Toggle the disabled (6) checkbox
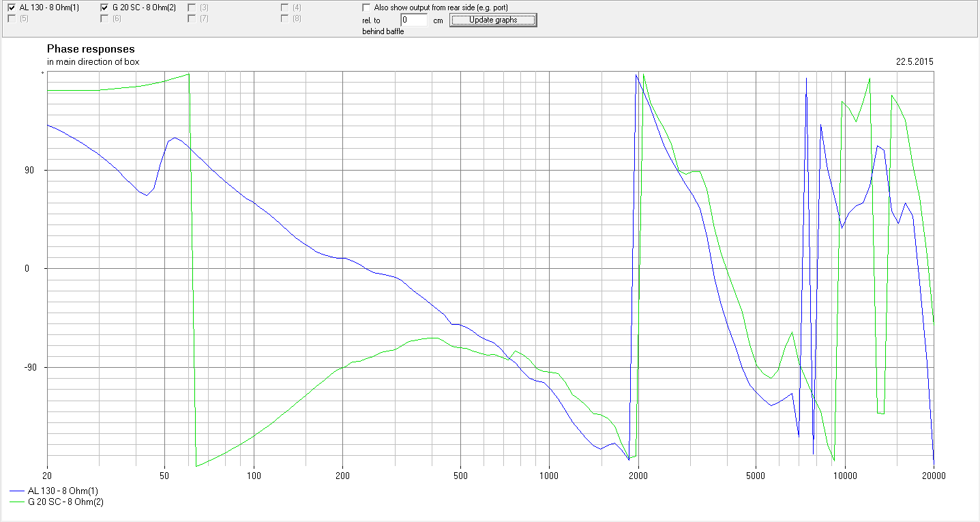 tap(104, 18)
